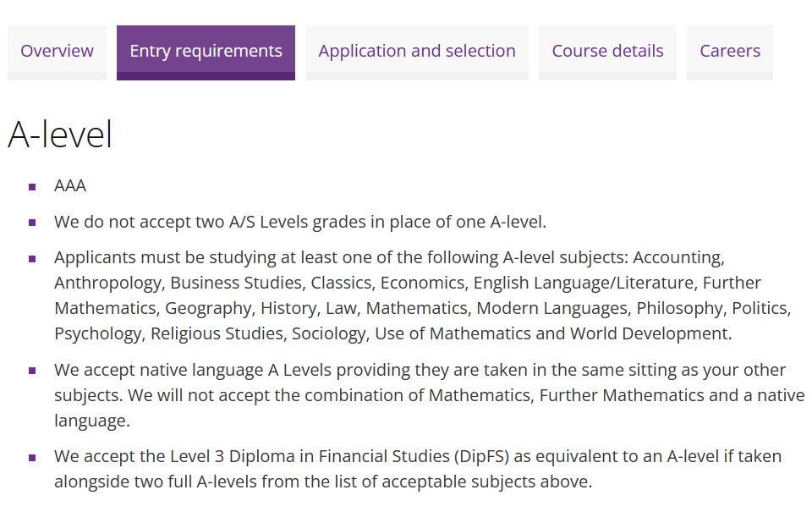
Task: Click the purple bullet beside AAA
Action: tap(32, 187)
